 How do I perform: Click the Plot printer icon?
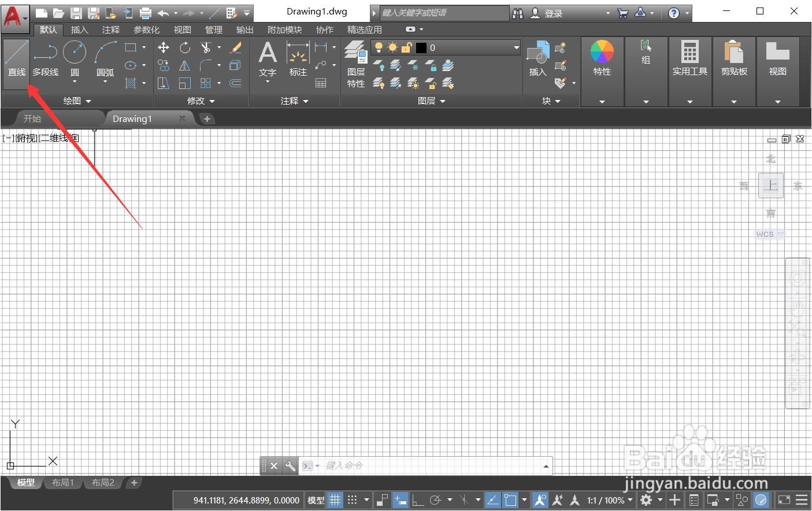coord(146,13)
